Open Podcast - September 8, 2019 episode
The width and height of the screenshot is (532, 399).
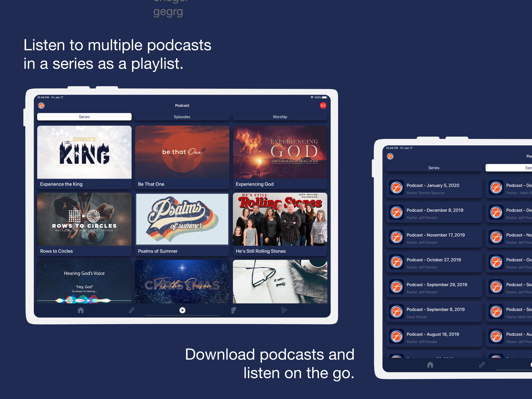tap(434, 312)
